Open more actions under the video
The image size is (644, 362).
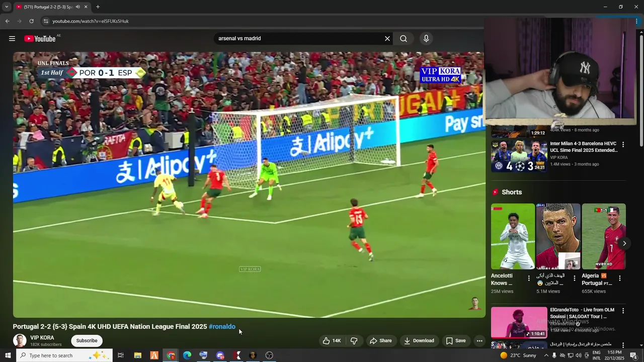(479, 341)
